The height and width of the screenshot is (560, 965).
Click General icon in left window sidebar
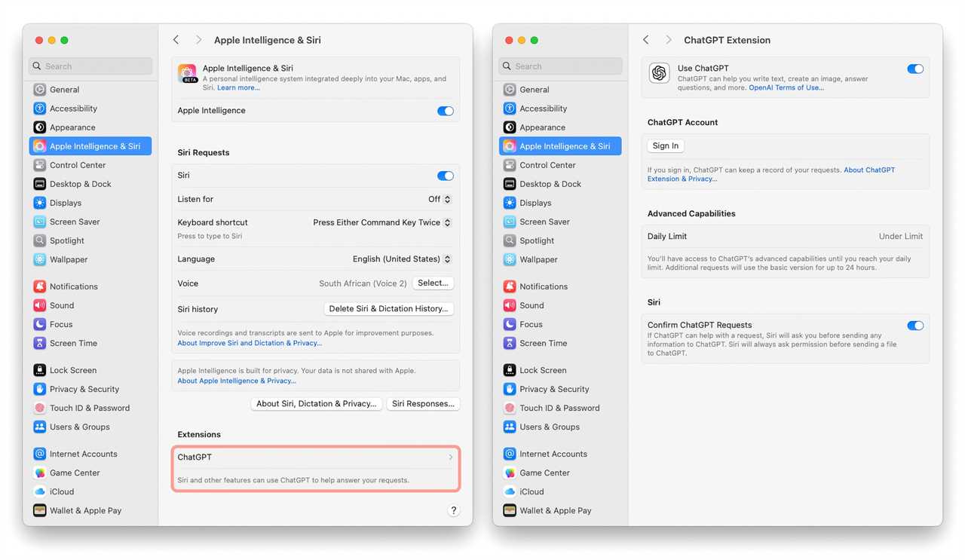click(x=40, y=90)
